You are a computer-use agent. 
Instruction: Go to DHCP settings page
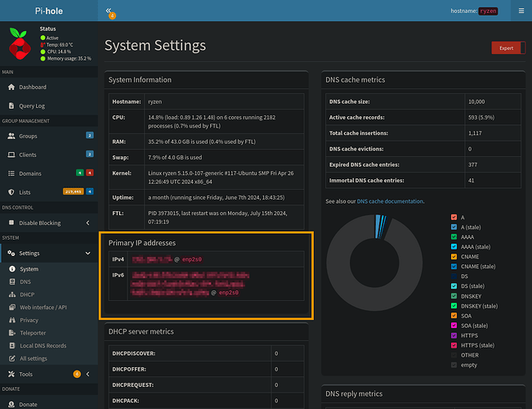27,294
